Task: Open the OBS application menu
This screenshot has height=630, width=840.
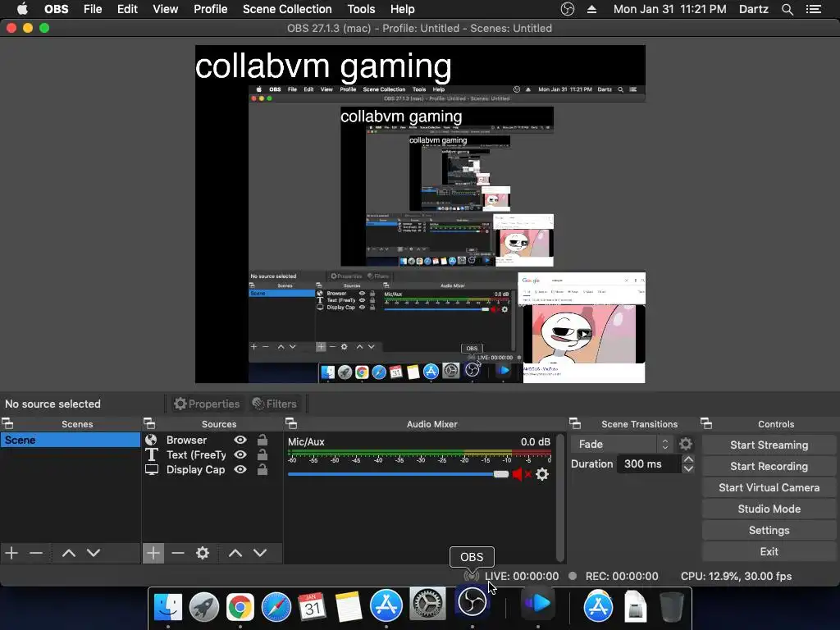Action: pyautogui.click(x=56, y=9)
